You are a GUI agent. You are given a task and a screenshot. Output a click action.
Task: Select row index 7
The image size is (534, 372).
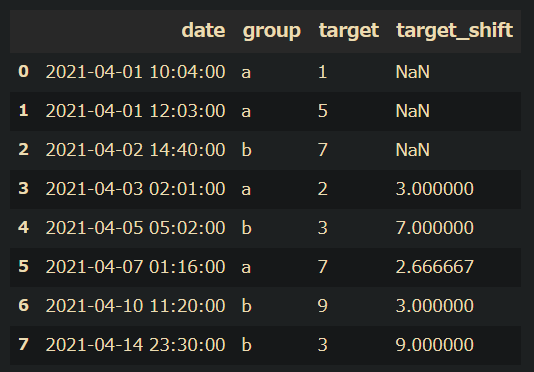pyautogui.click(x=23, y=344)
